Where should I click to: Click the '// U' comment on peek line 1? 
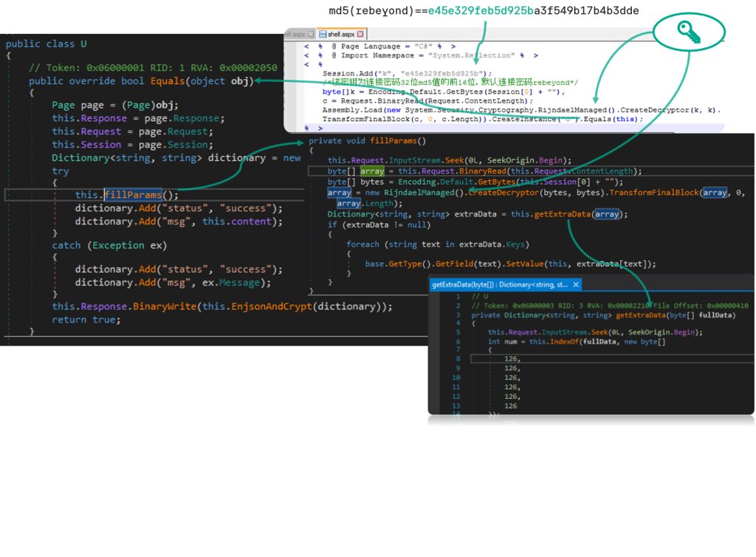[480, 296]
